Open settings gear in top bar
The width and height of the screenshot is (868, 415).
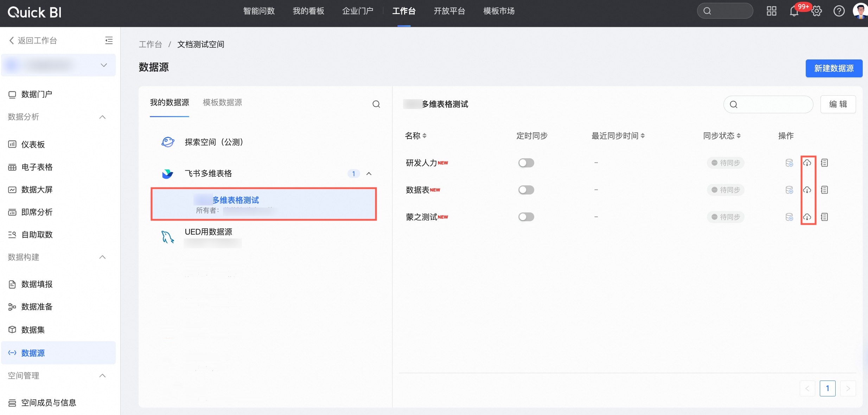(817, 11)
